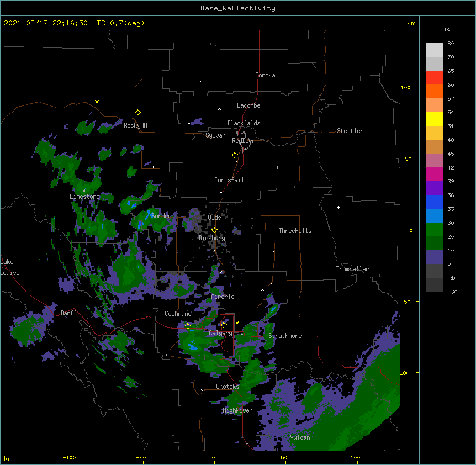Click the 33 value in the dBZ legend
This screenshot has height=465, width=476.
pyautogui.click(x=451, y=209)
